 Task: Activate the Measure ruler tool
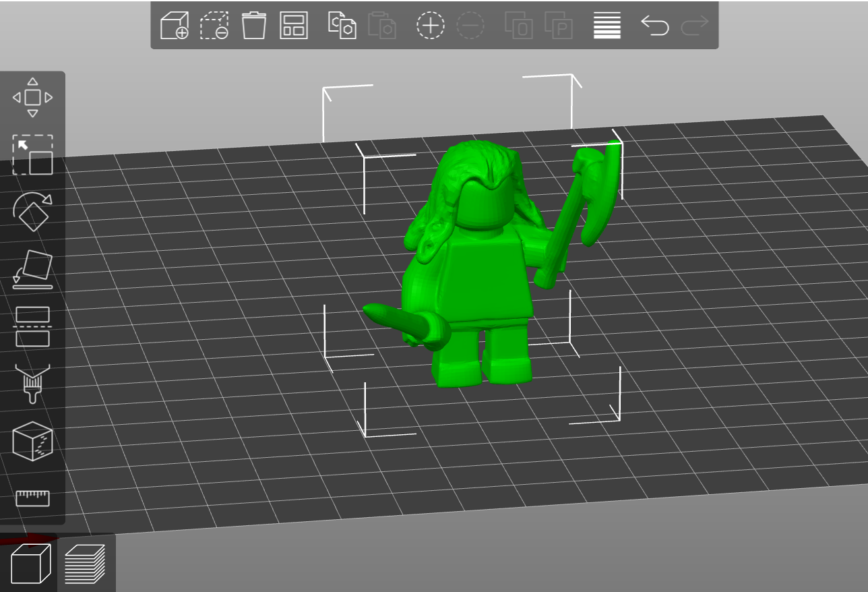point(32,498)
